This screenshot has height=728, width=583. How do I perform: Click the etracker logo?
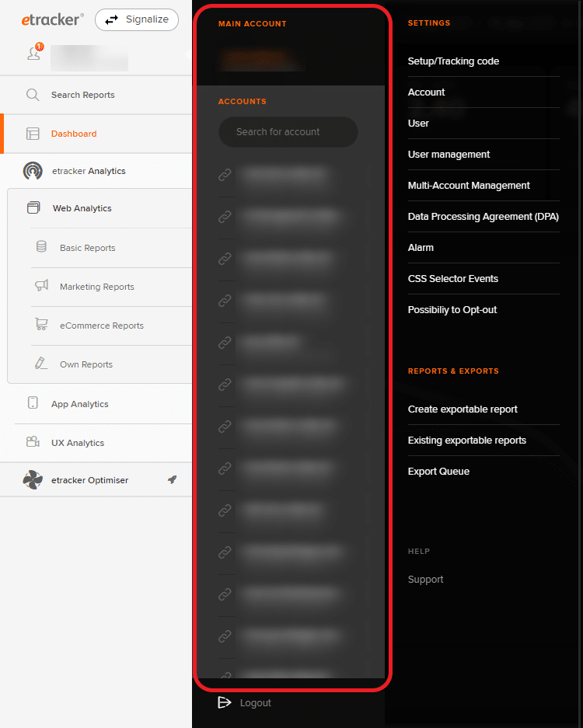53,19
